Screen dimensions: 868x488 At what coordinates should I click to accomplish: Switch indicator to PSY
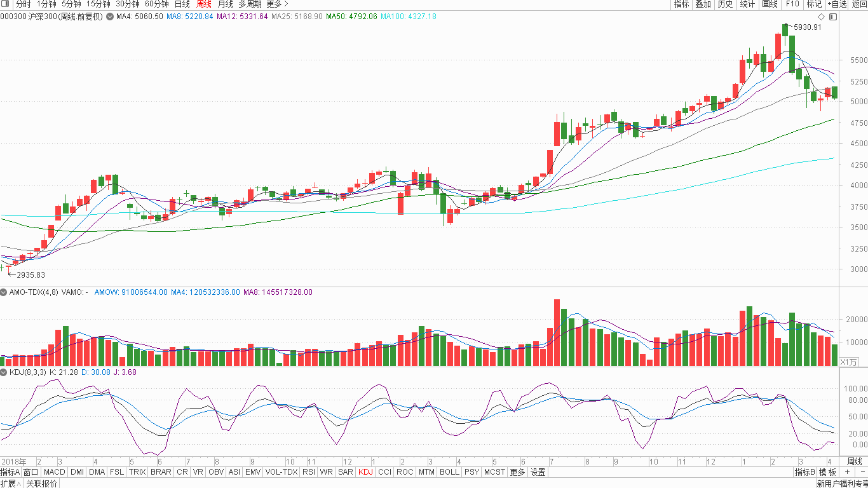click(471, 472)
